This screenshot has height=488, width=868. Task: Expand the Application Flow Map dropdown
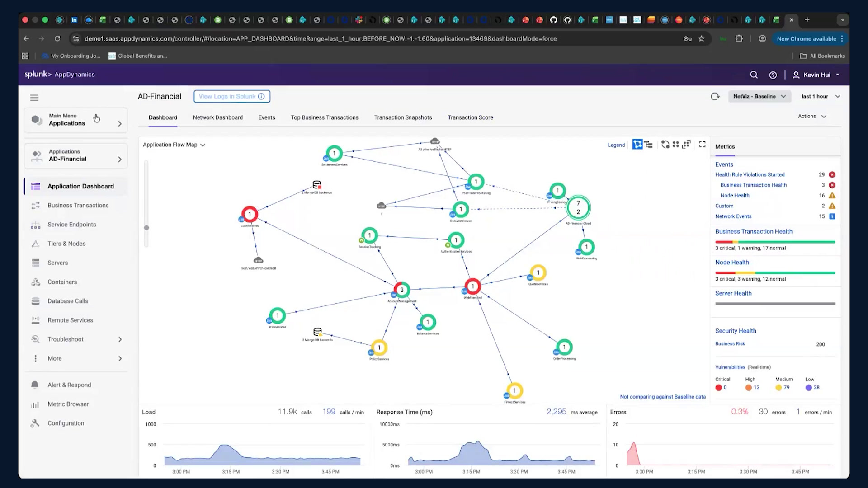click(x=174, y=145)
